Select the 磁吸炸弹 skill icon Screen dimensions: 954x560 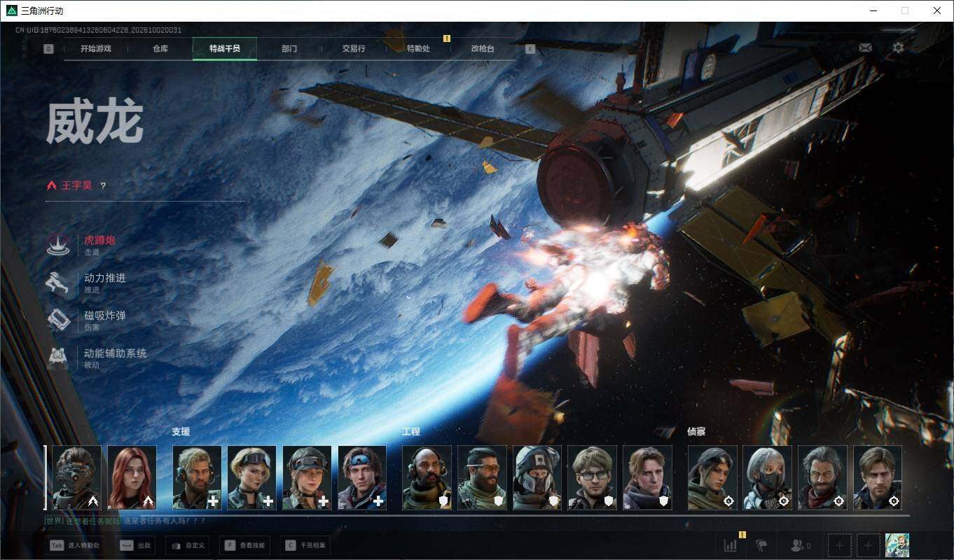[57, 321]
